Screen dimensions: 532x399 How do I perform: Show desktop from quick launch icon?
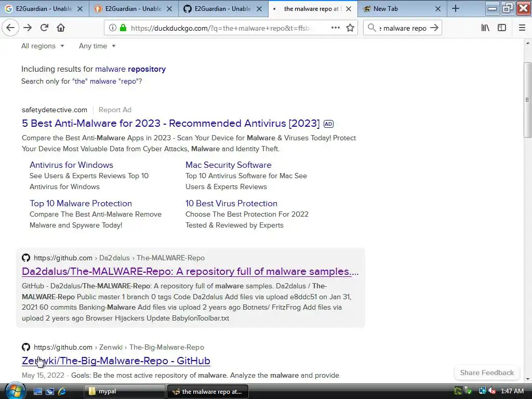point(37,392)
